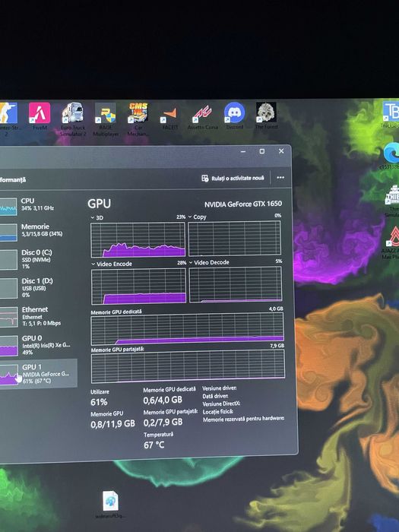This screenshot has width=399, height=532.
Task: Close the Task Manager window
Action: [281, 151]
